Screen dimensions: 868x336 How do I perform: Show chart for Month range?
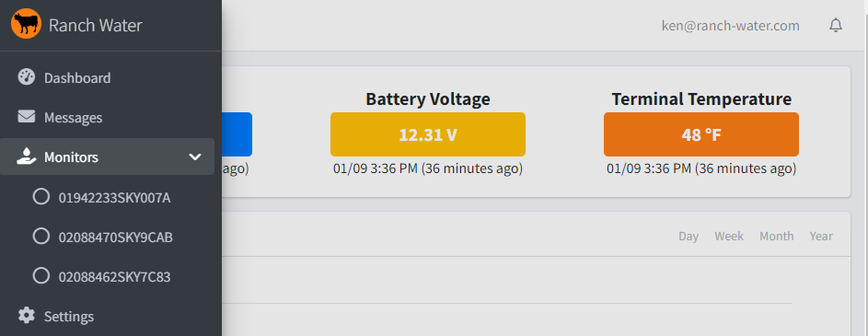click(776, 237)
